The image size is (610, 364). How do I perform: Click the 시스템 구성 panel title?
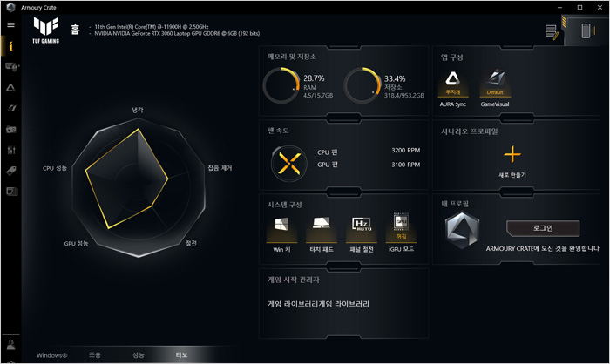285,205
